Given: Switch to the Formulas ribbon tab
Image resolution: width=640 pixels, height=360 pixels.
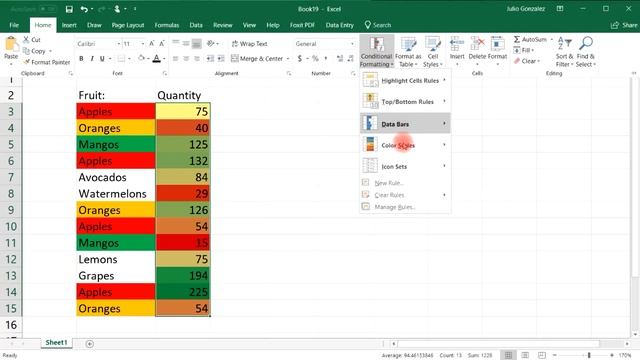Looking at the screenshot, I should coord(167,25).
